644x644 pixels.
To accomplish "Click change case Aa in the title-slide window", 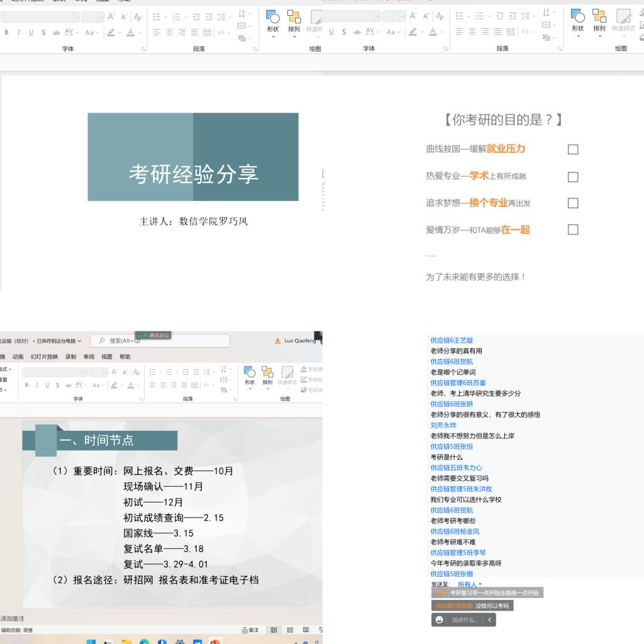I will pyautogui.click(x=89, y=32).
